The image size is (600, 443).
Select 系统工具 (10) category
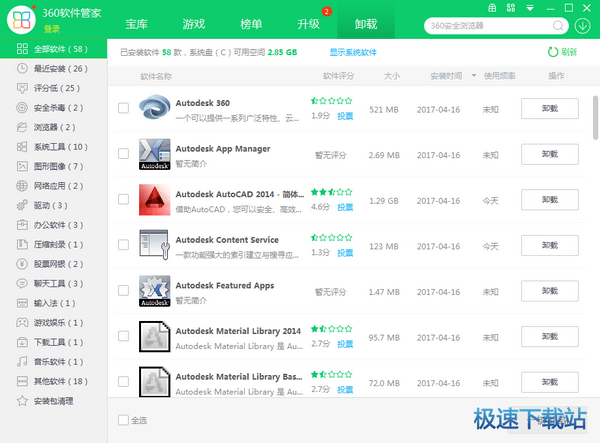coord(54,147)
